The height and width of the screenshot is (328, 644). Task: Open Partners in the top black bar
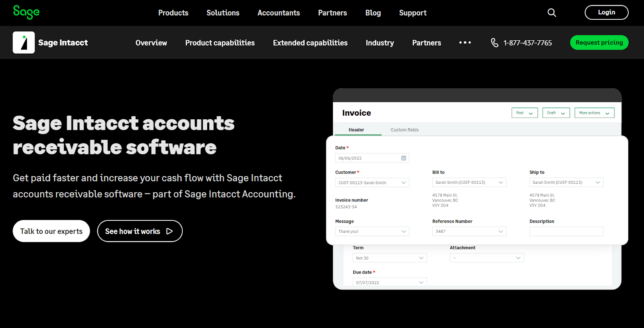tap(332, 12)
